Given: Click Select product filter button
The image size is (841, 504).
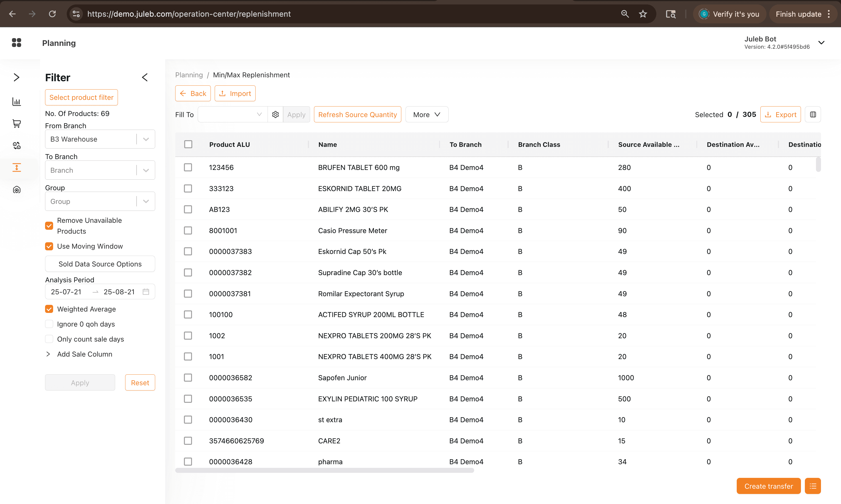Looking at the screenshot, I should [81, 97].
